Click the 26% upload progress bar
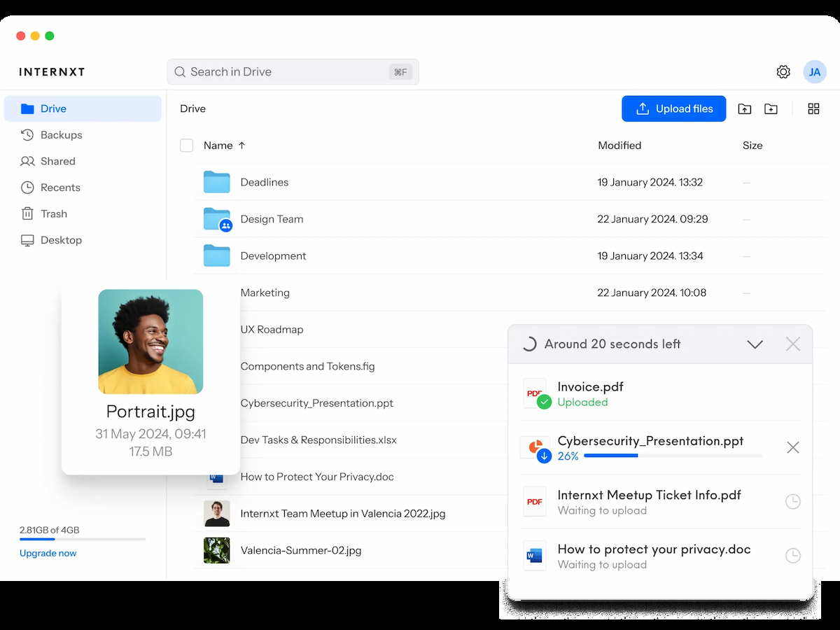 coord(673,456)
